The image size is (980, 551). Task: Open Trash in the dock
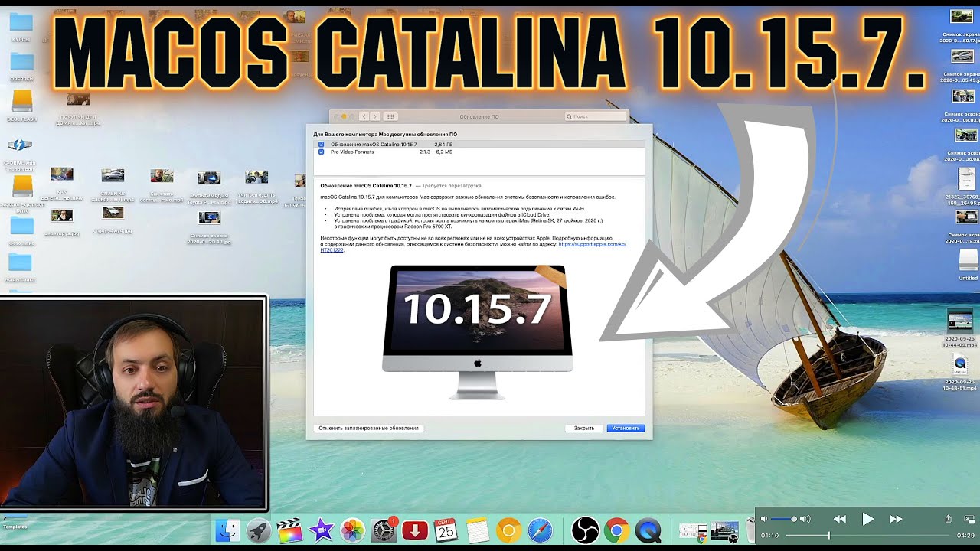749,530
